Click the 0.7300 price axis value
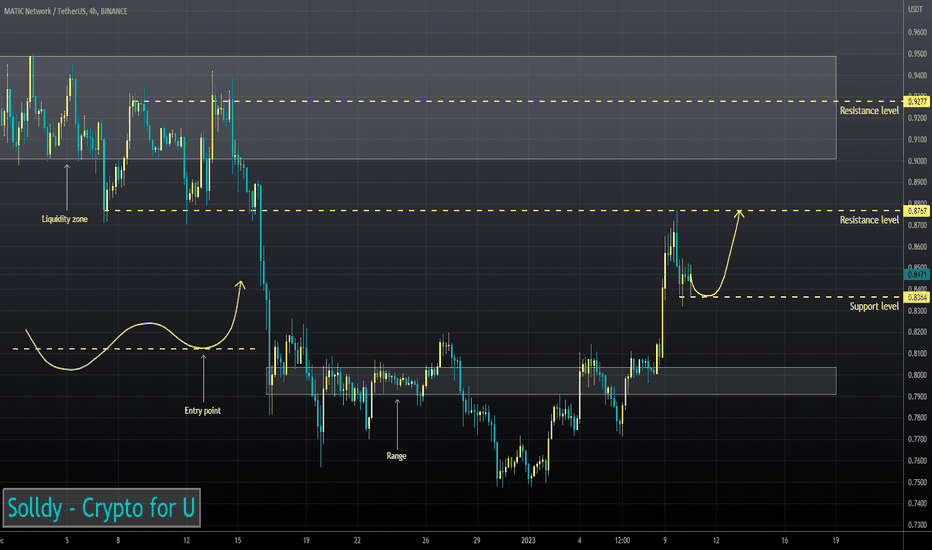932x550 pixels. coord(917,524)
